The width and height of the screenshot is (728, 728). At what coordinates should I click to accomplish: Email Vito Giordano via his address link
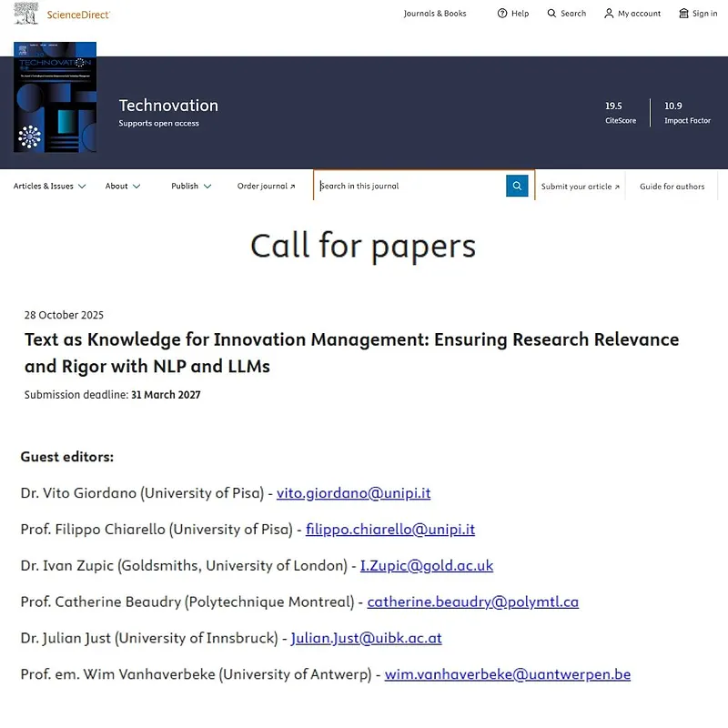pos(354,492)
